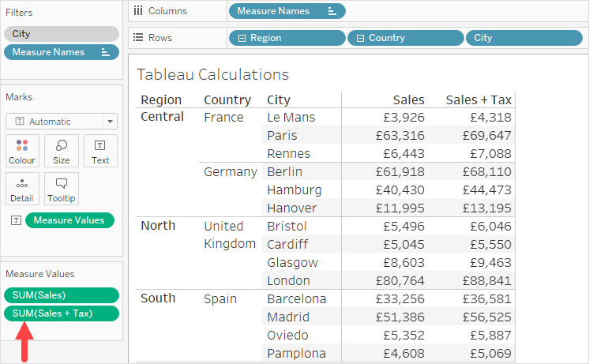Viewport: 589px width, 364px height.
Task: Collapse the Region pill in Rows
Action: (242, 38)
